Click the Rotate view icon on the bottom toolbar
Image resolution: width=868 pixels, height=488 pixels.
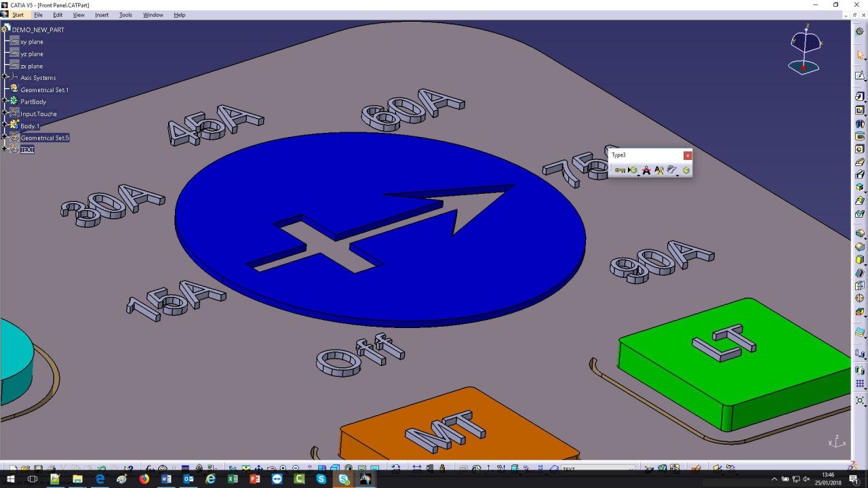[x=271, y=468]
